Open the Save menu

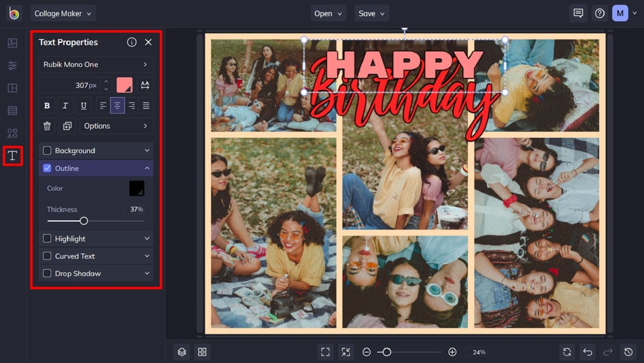point(372,14)
